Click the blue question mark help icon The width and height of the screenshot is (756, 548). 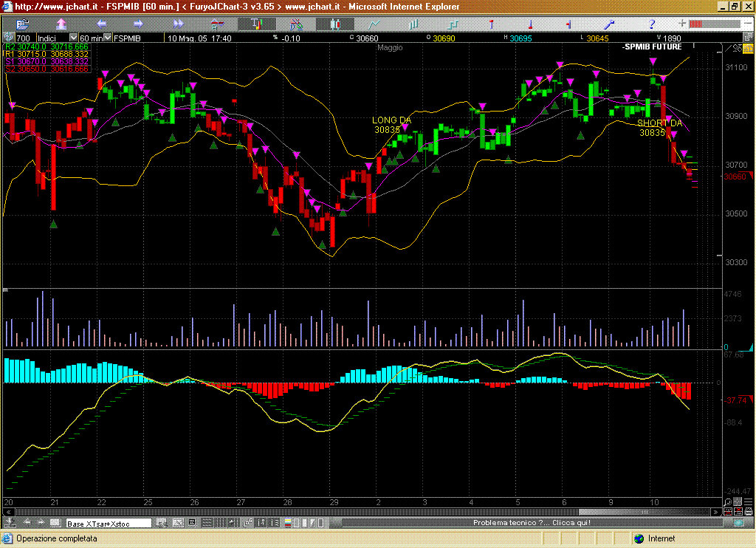(x=652, y=24)
